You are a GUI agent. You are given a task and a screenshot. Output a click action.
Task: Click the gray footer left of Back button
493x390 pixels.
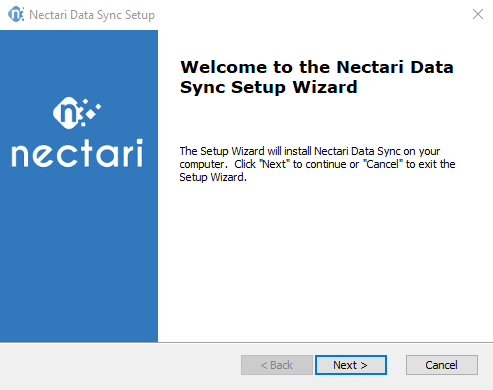(x=120, y=365)
